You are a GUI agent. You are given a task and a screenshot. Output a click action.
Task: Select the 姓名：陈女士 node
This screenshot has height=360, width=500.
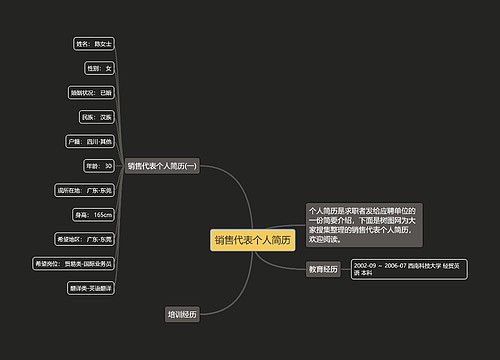(94, 44)
